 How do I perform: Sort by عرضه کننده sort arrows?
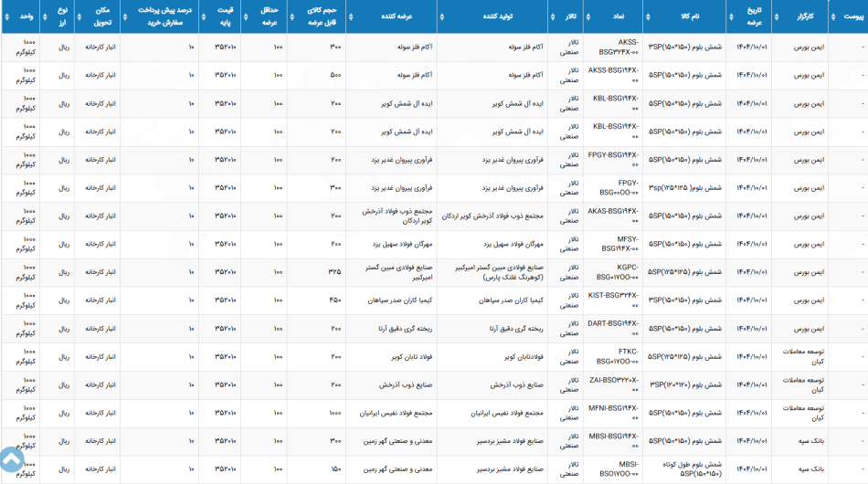coord(351,16)
